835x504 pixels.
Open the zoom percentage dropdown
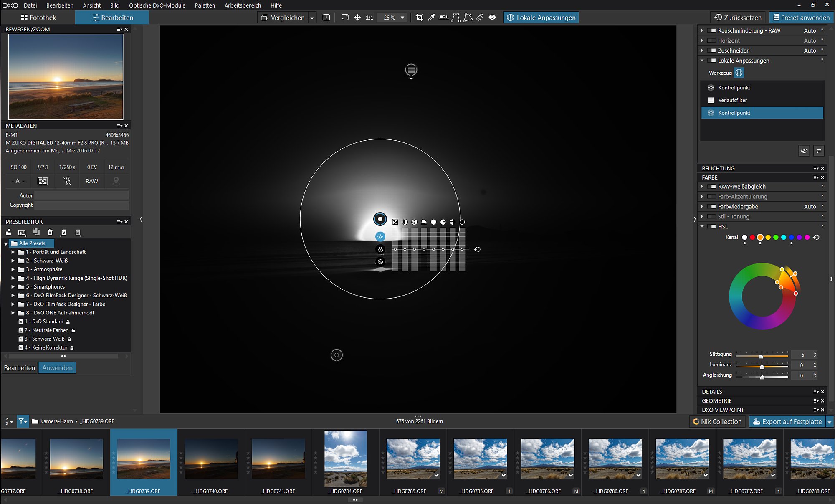click(402, 18)
